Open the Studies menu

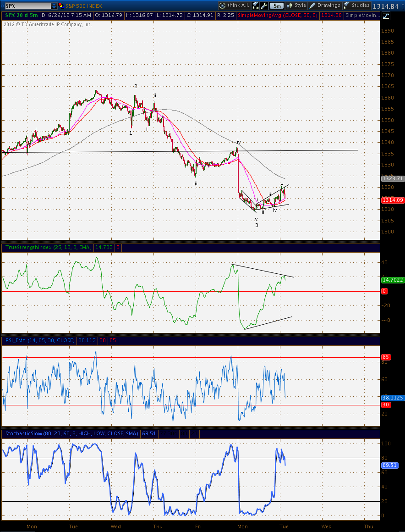pos(356,6)
